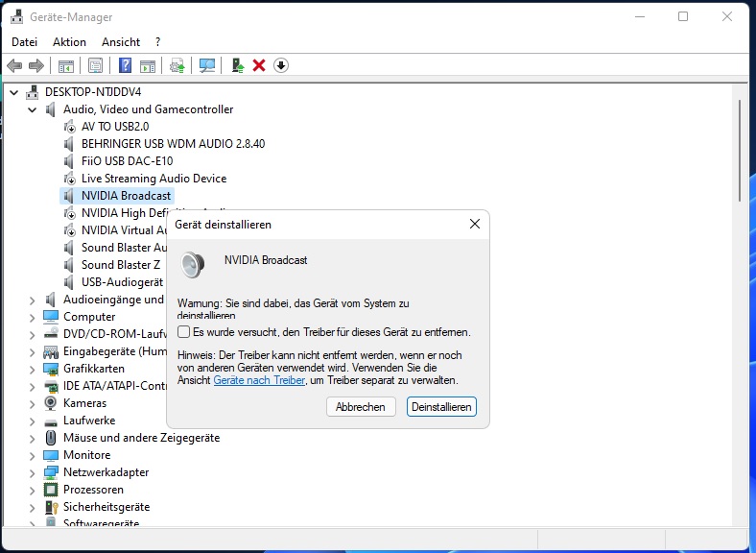
Task: Expand the Laufwerke category
Action: pos(33,421)
